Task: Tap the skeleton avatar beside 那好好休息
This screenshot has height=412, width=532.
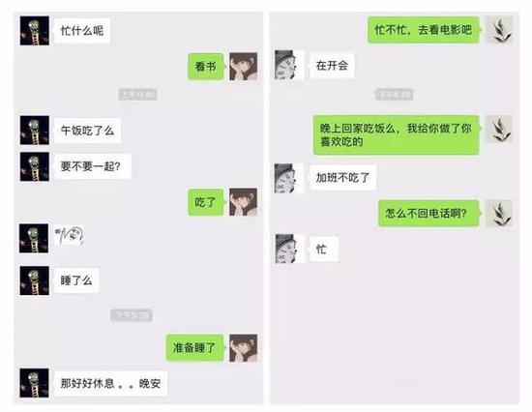Action: [x=34, y=383]
